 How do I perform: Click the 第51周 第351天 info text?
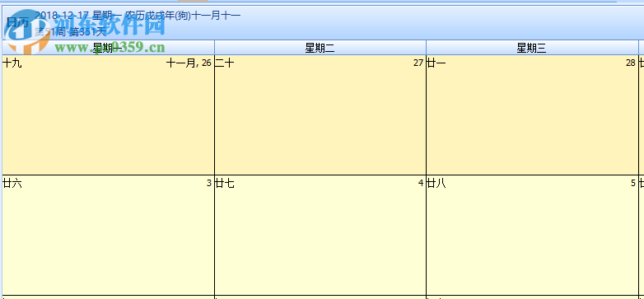(x=70, y=31)
